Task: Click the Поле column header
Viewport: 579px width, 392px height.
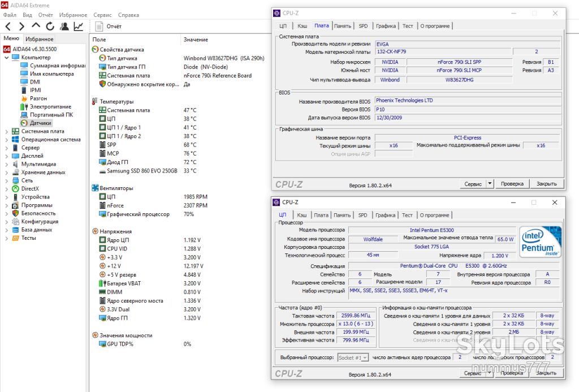Action: click(100, 40)
